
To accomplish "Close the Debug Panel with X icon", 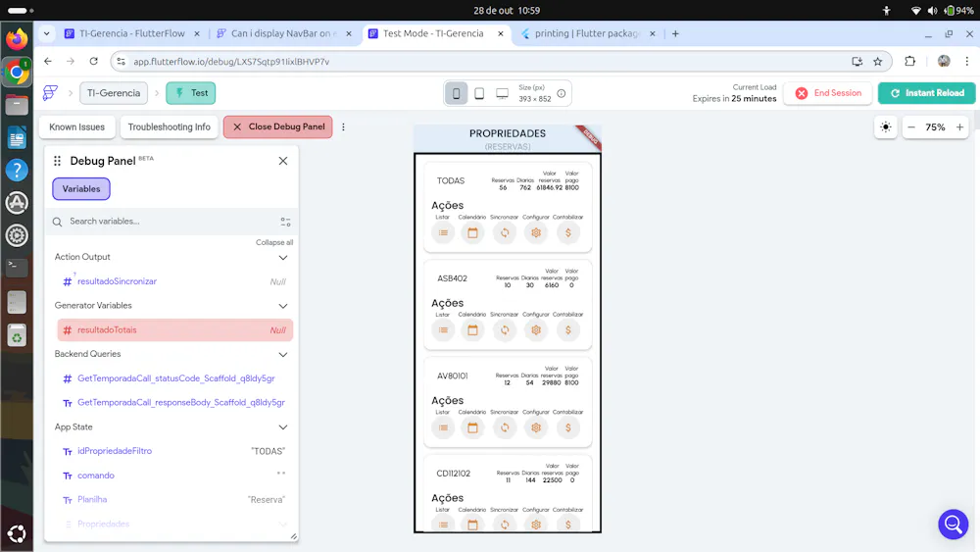I will click(x=283, y=162).
